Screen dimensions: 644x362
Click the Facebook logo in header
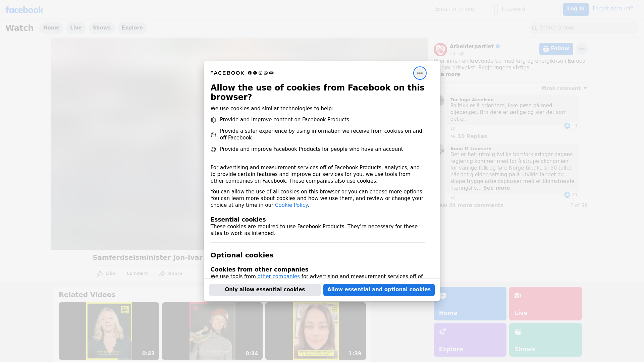click(x=24, y=10)
